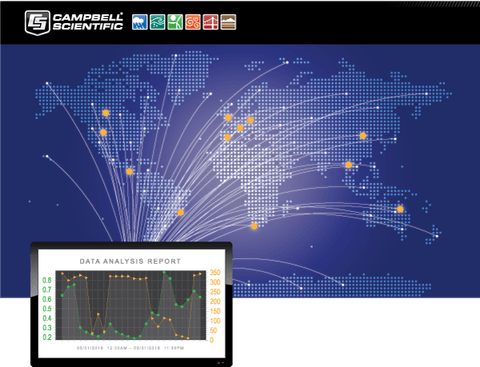Select the brown soil layers icon
This screenshot has width=480, height=367.
coord(228,22)
